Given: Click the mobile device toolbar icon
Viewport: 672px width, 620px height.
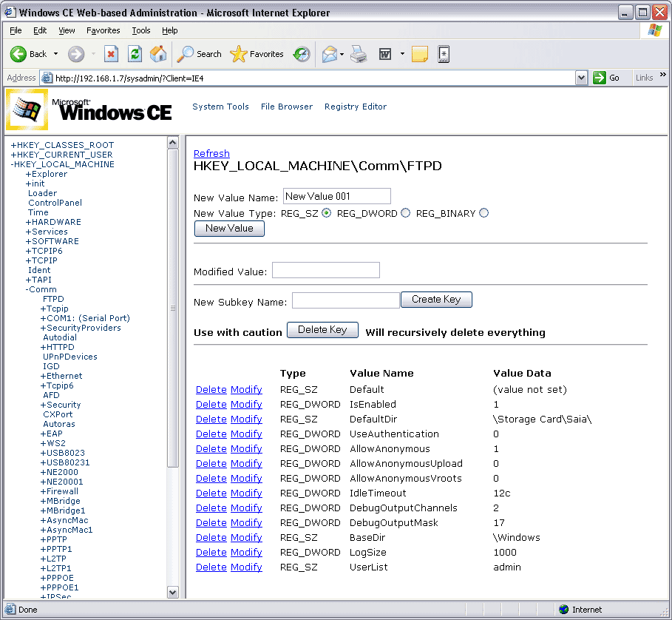Looking at the screenshot, I should point(444,54).
